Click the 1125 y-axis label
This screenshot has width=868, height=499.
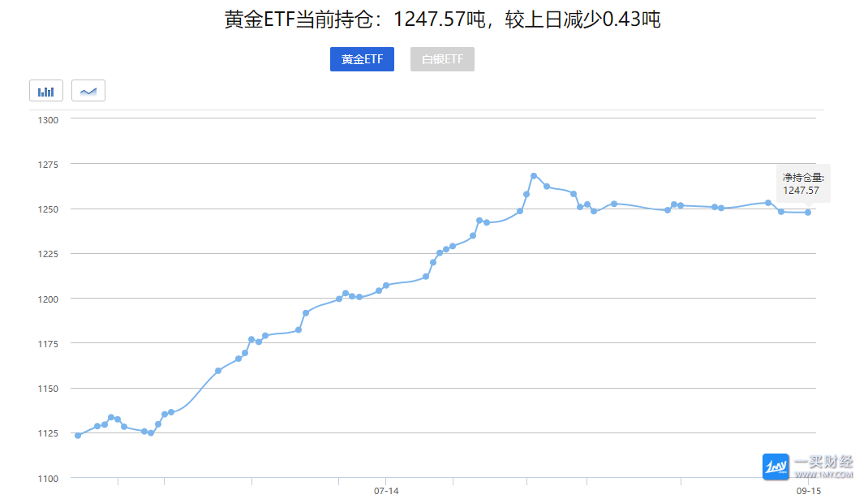[x=48, y=433]
